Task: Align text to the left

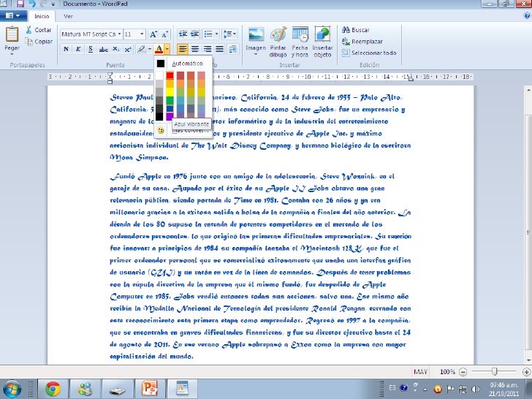Action: 183,50
